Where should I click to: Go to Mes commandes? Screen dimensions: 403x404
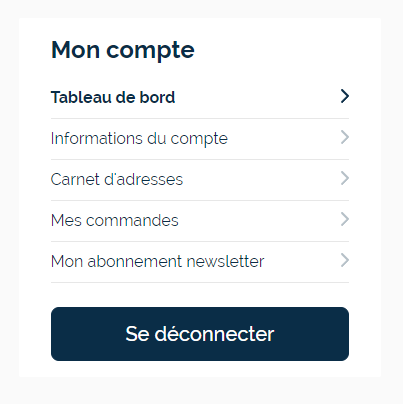(x=200, y=221)
